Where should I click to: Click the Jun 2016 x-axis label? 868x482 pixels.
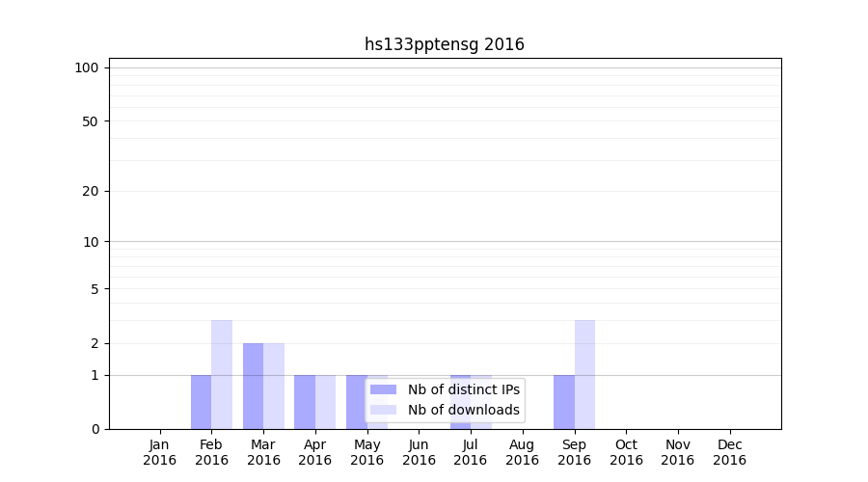coord(419,452)
